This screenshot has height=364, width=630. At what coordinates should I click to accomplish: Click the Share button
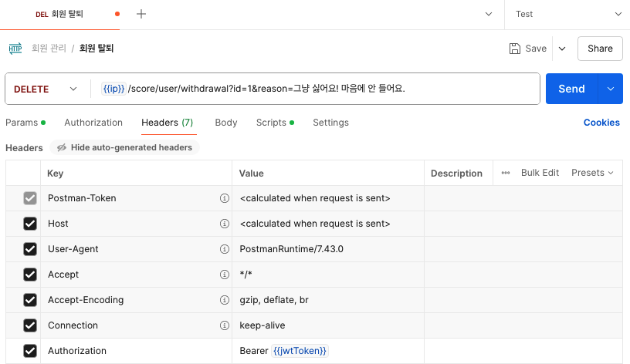pos(600,49)
